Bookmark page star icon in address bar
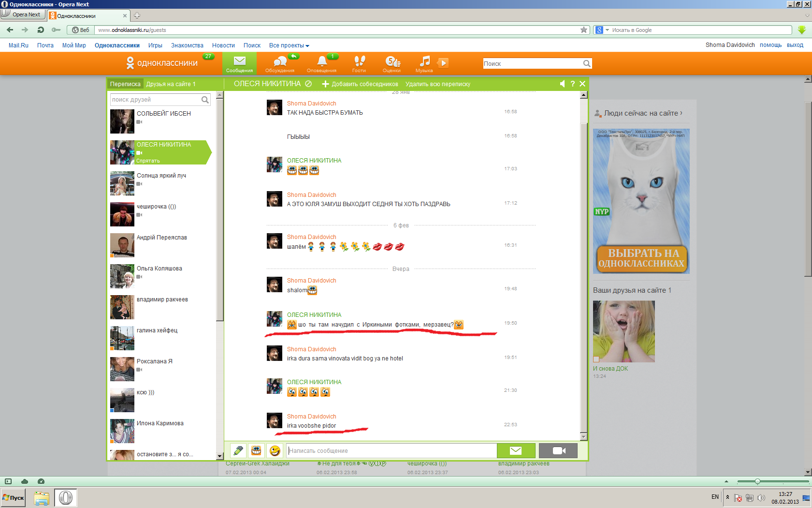Screen dimensions: 812x508 click(584, 30)
